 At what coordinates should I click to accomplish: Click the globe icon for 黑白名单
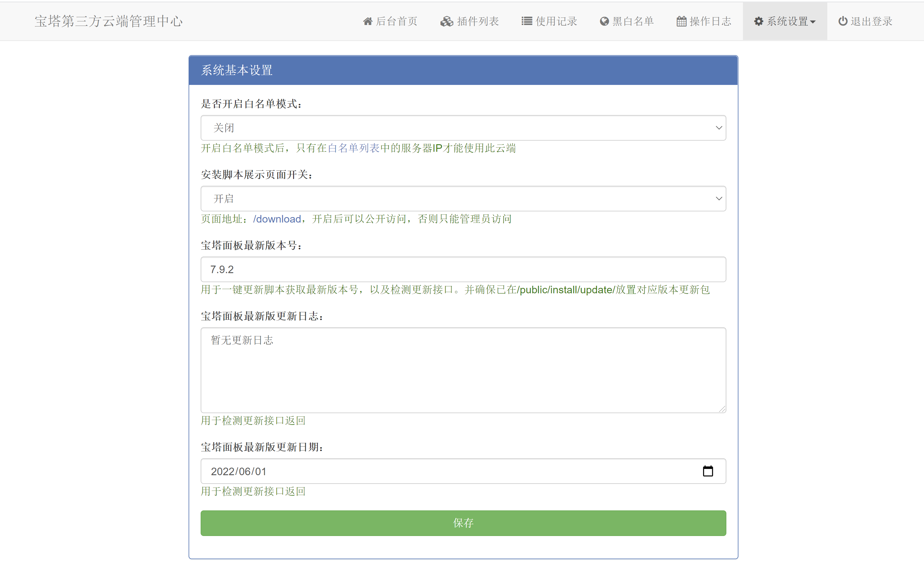coord(604,21)
